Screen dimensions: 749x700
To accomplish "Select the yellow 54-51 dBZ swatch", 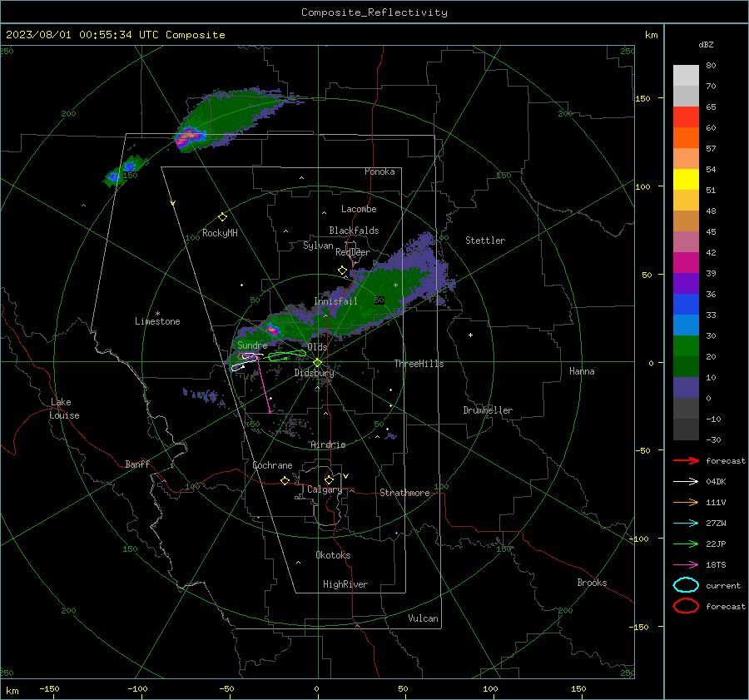I will tap(686, 180).
